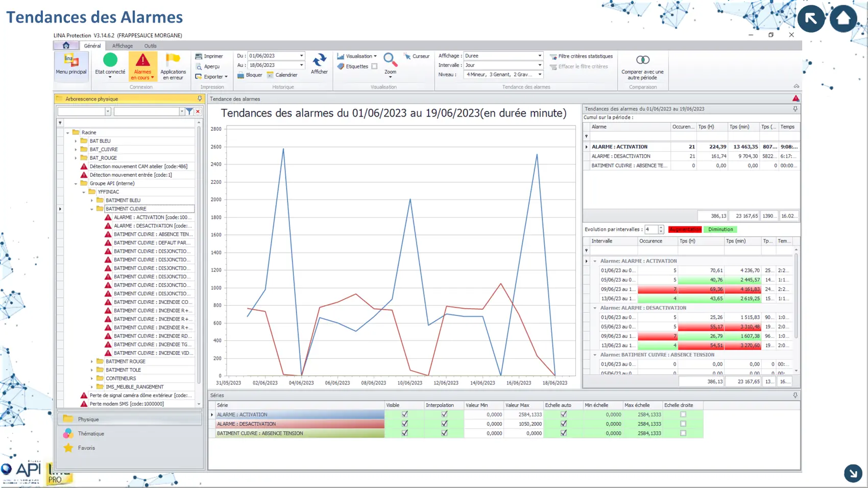Click the Menu principal icon

click(71, 61)
